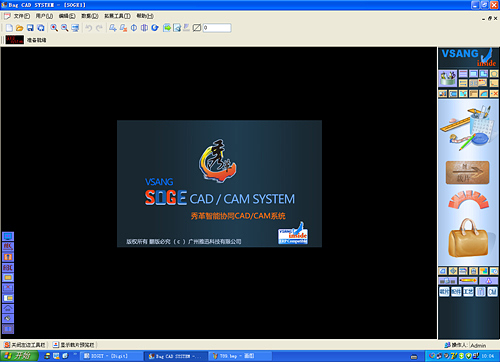Click the gradient arrow bar in the right panel

pyautogui.click(x=468, y=281)
